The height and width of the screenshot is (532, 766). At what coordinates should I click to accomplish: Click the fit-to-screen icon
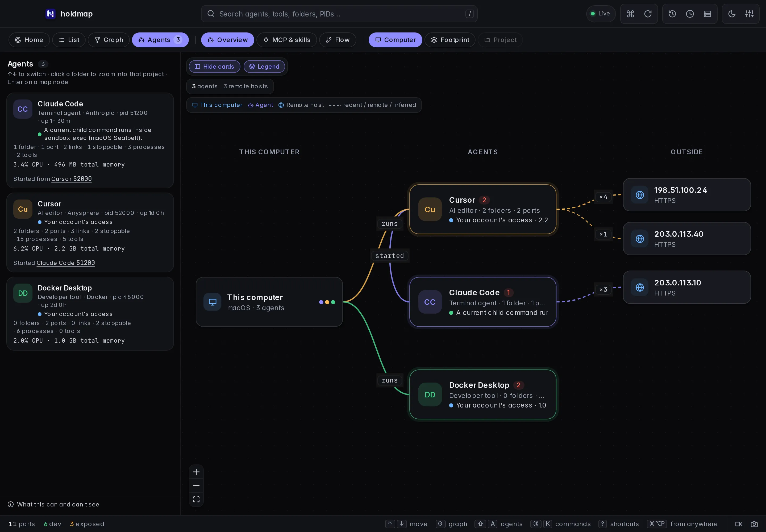coord(196,499)
